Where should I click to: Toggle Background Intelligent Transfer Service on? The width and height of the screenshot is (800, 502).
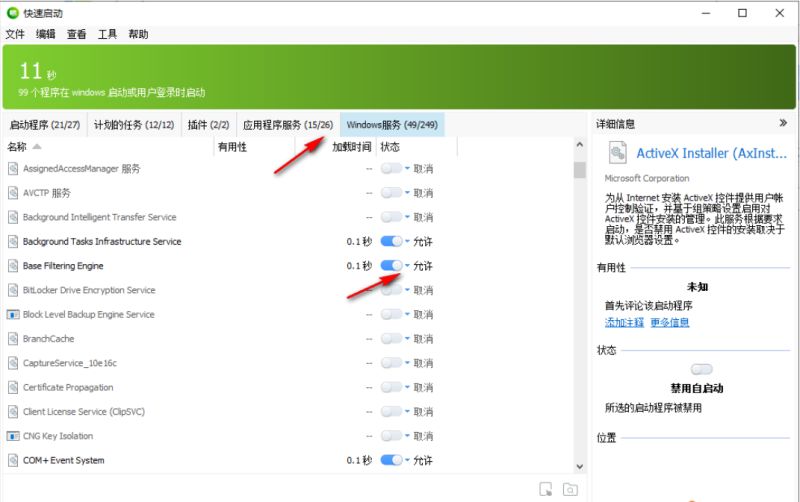pos(391,217)
